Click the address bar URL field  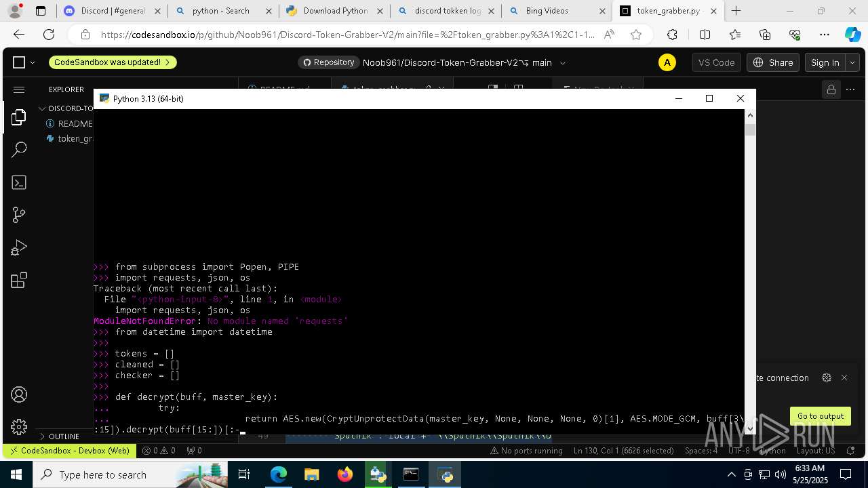point(347,35)
